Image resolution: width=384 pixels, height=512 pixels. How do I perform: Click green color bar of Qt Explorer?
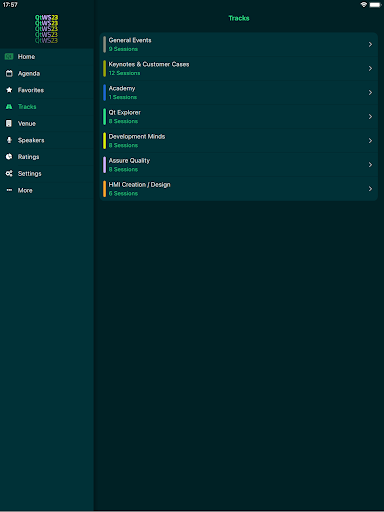[104, 116]
